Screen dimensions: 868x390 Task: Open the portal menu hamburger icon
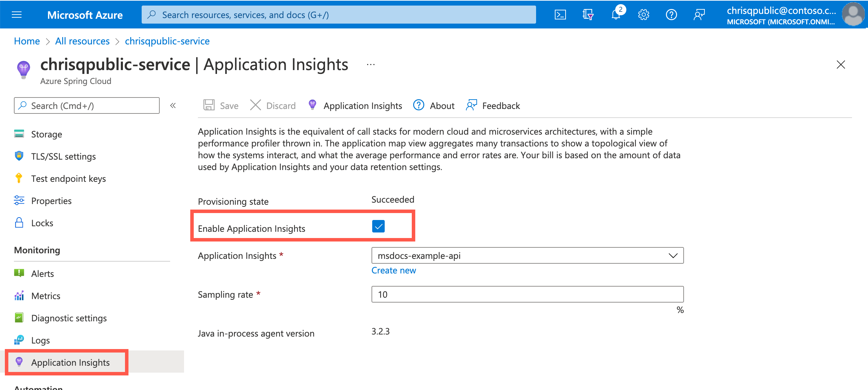[16, 14]
